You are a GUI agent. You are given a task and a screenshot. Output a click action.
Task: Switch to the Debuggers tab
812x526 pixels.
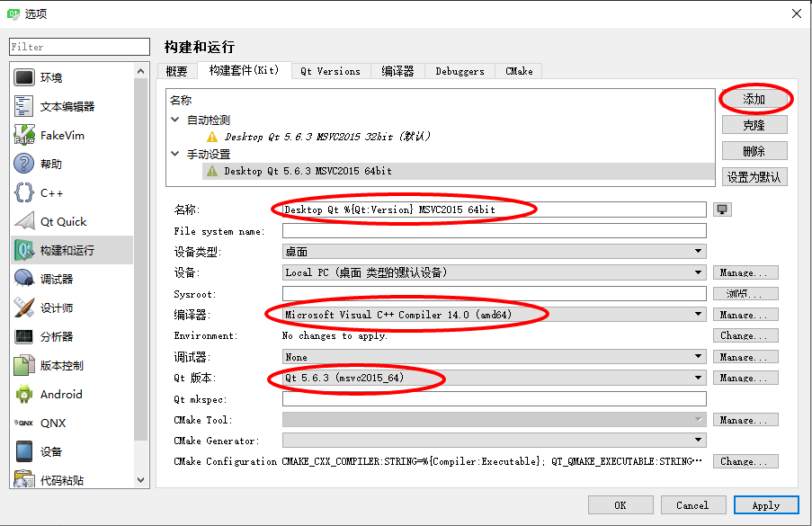coord(460,71)
